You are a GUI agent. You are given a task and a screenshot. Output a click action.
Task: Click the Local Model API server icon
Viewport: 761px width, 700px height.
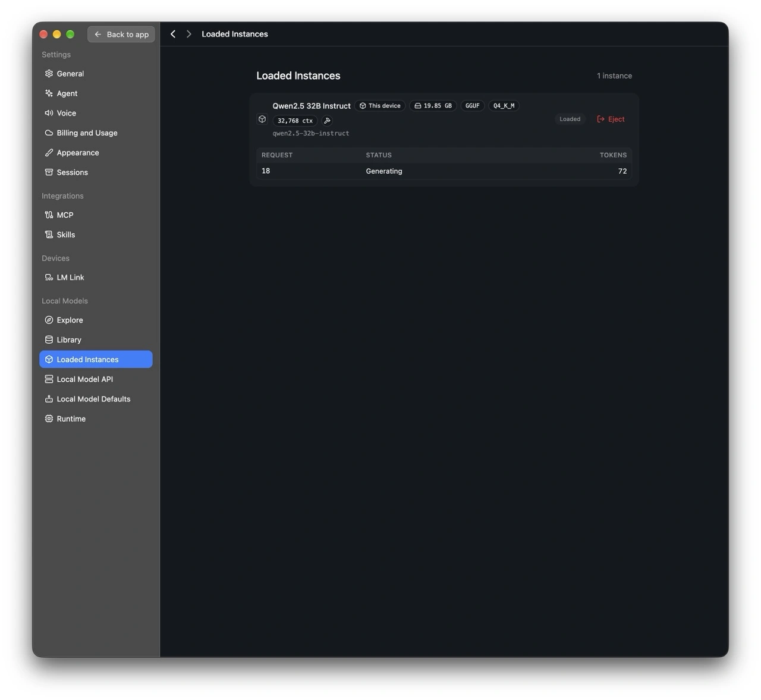point(49,379)
